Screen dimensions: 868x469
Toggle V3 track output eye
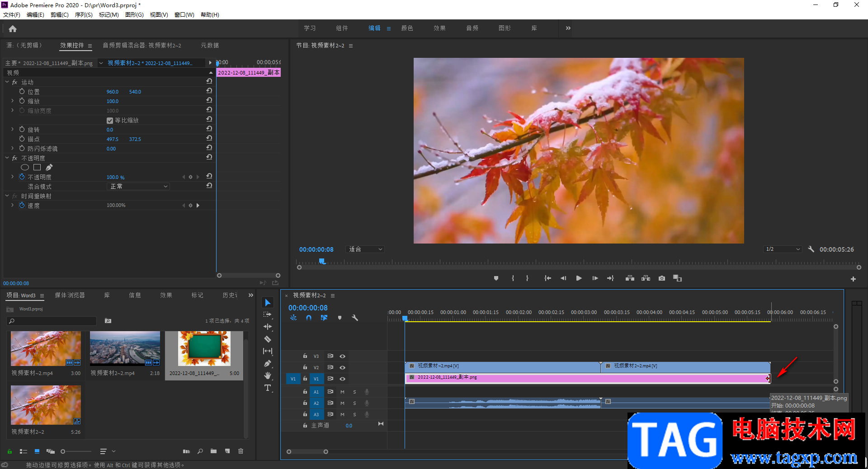(x=343, y=356)
